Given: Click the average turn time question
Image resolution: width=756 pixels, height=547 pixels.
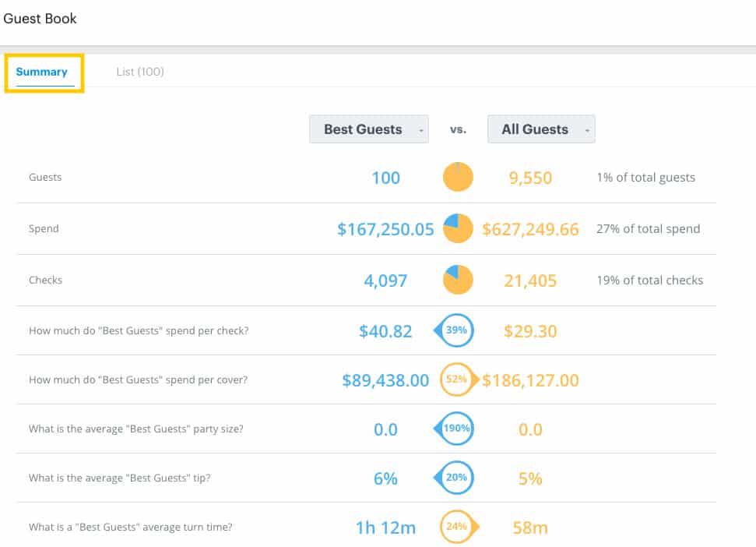Looking at the screenshot, I should [x=131, y=528].
